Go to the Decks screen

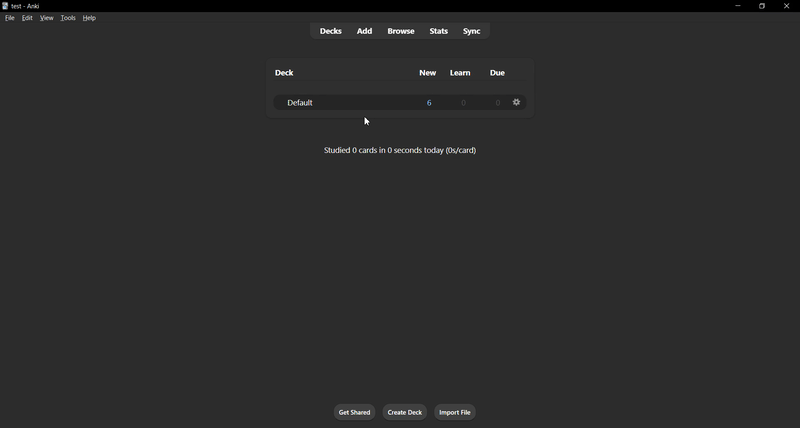[331, 31]
